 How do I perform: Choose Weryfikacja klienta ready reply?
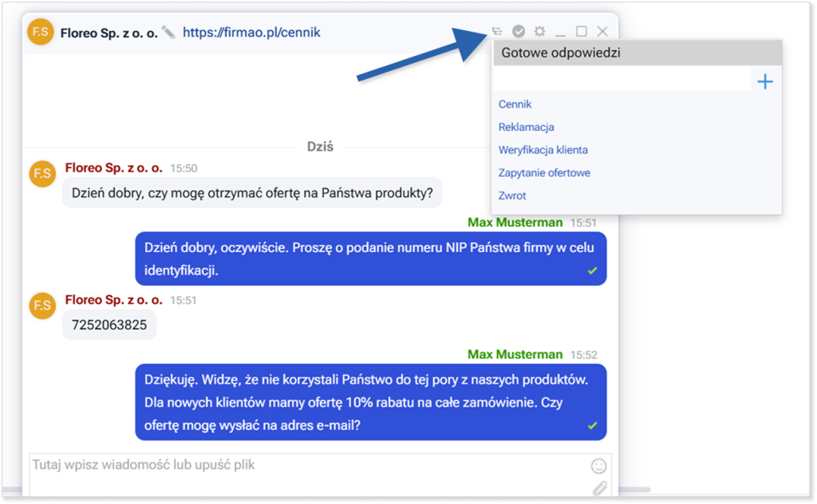(543, 150)
